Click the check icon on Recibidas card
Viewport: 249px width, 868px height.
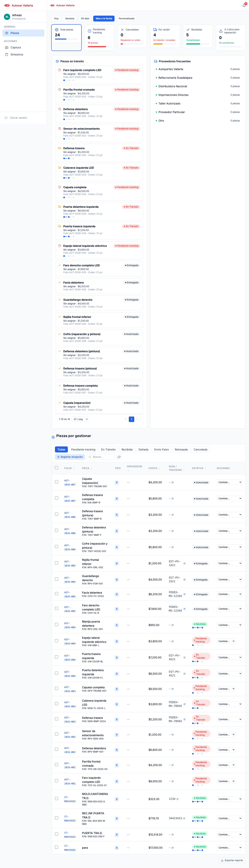(x=188, y=30)
